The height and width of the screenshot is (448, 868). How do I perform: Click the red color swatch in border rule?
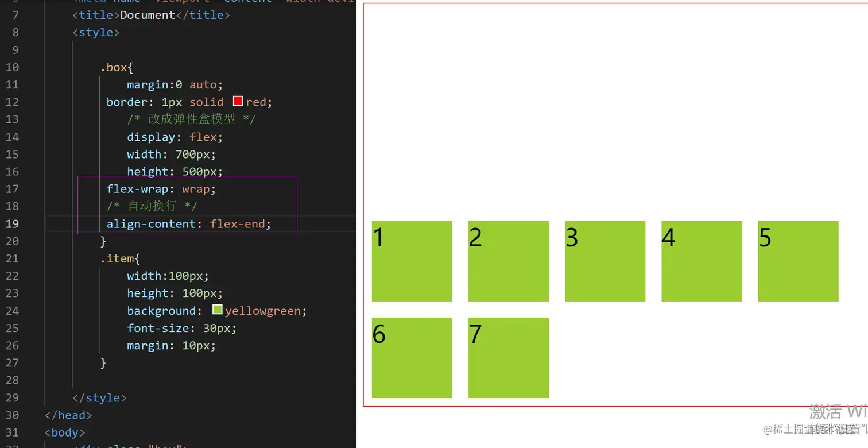coord(238,101)
